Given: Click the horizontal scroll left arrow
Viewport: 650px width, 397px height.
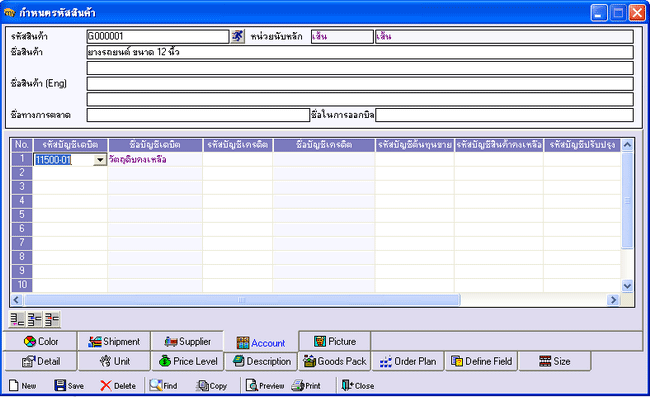Looking at the screenshot, I should pyautogui.click(x=17, y=300).
